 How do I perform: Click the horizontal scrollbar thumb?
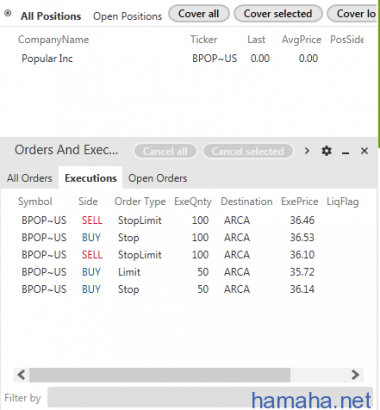(x=160, y=375)
